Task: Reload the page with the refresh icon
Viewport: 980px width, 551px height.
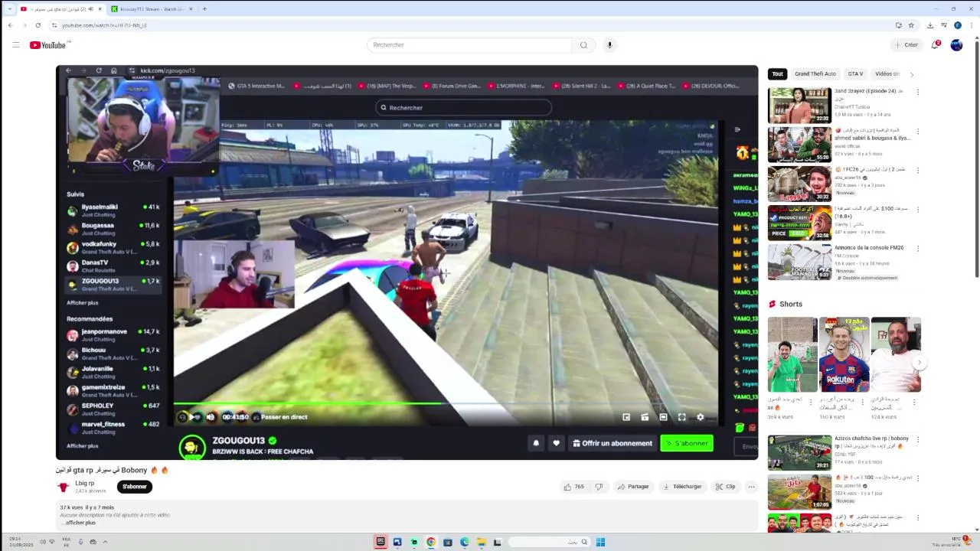Action: 38,25
